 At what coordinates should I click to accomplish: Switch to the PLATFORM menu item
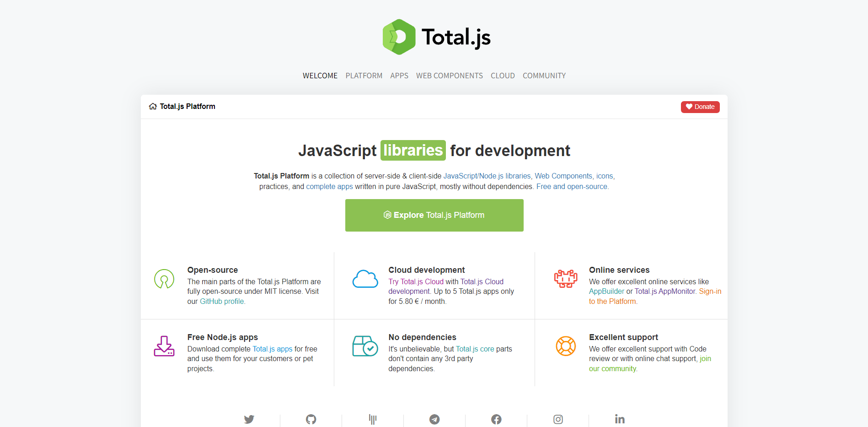pyautogui.click(x=364, y=76)
